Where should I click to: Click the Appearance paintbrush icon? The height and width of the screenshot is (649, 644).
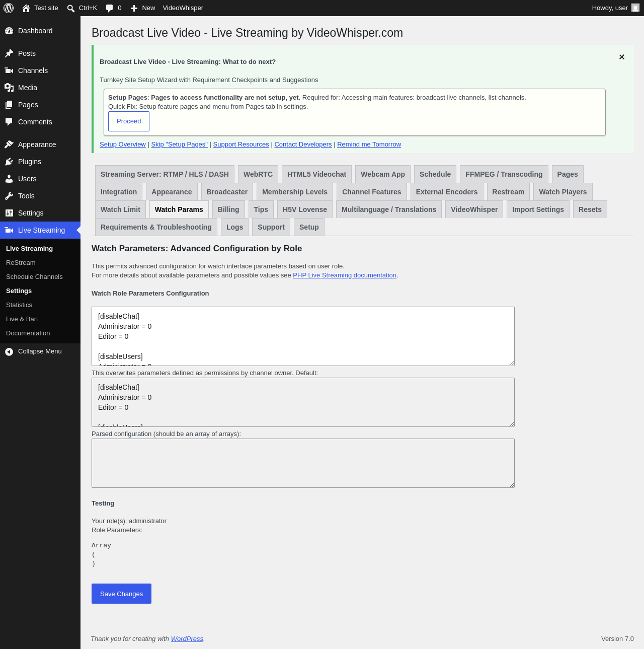tap(9, 145)
